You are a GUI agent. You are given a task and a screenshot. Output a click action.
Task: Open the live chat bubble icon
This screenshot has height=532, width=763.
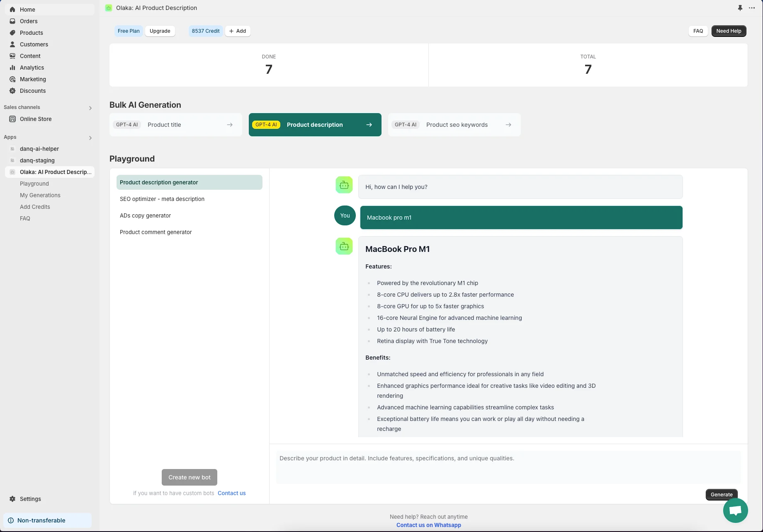735,510
